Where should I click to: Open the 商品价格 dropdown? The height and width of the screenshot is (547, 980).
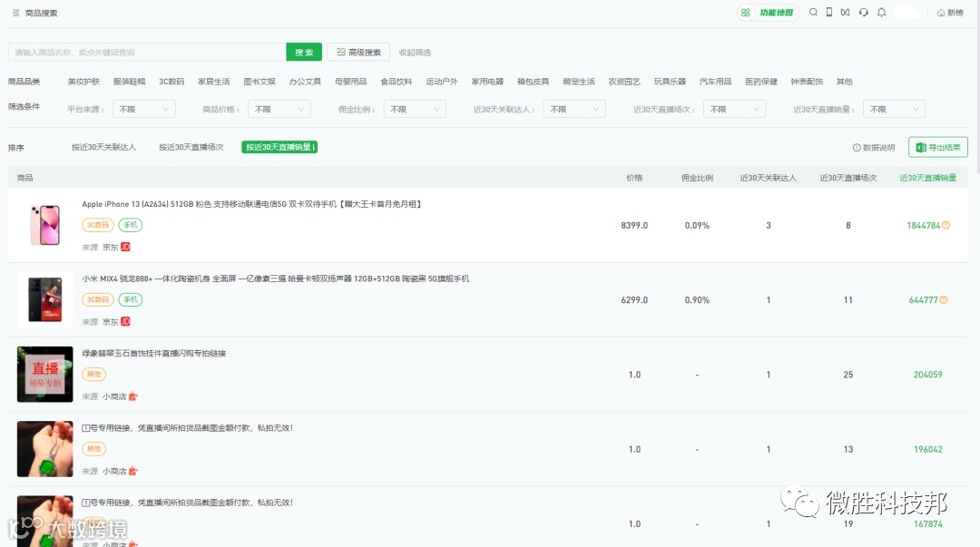(279, 110)
